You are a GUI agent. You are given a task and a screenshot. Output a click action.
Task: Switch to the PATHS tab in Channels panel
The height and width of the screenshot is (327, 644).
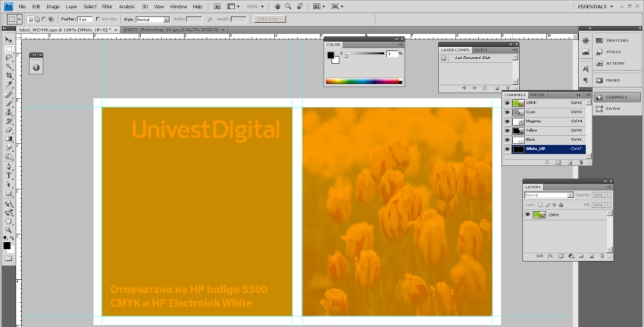[x=537, y=95]
